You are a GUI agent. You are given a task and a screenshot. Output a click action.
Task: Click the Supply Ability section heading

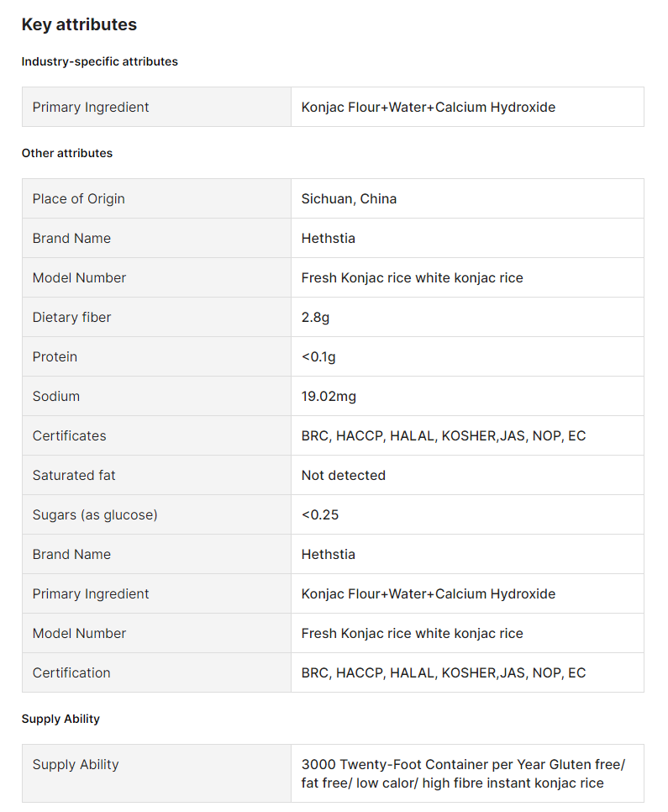[60, 719]
